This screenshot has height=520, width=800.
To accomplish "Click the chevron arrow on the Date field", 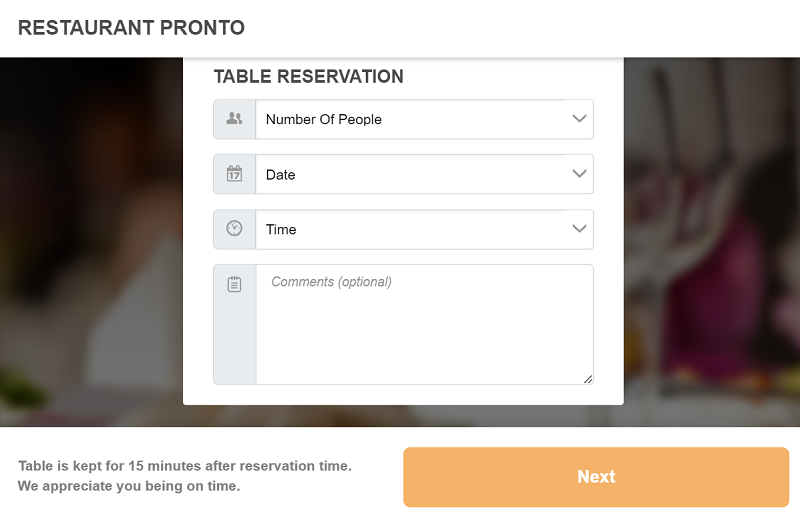I will (579, 174).
